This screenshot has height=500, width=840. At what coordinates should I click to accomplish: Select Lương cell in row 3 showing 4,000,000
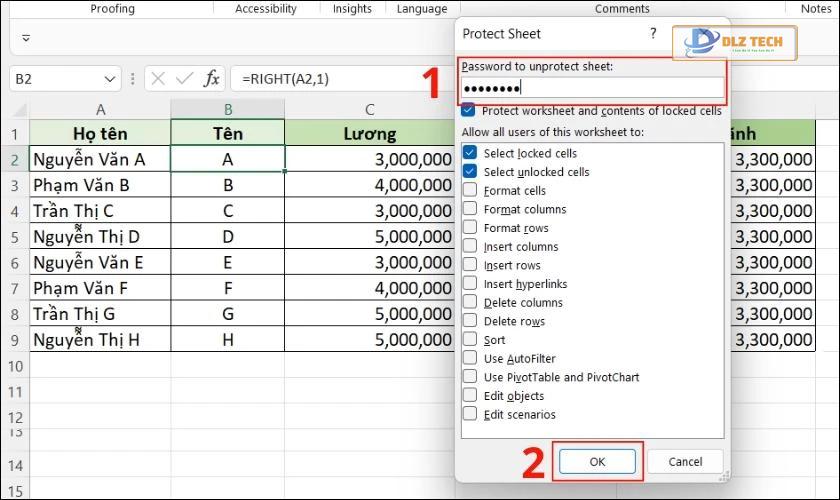(370, 185)
